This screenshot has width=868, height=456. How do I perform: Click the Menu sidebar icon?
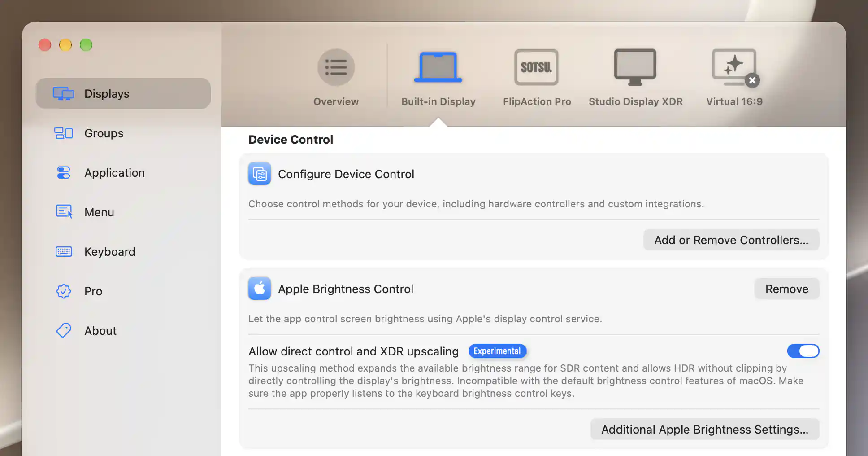(64, 211)
